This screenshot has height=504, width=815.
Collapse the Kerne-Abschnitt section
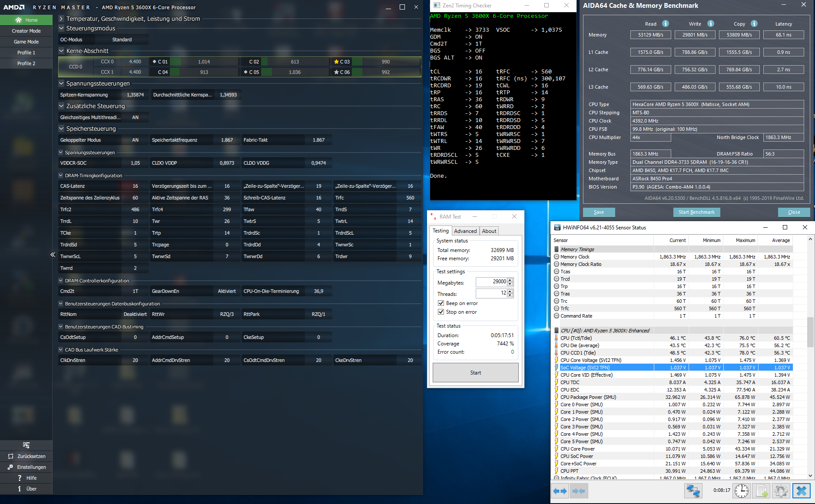click(x=61, y=51)
